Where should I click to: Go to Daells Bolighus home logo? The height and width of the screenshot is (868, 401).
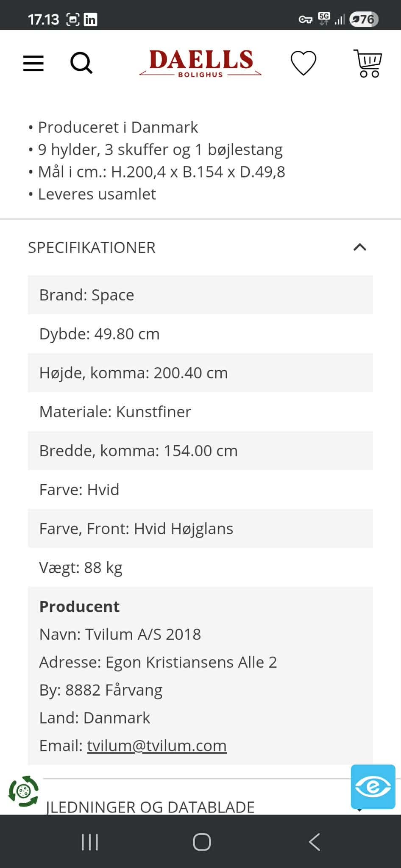(200, 63)
